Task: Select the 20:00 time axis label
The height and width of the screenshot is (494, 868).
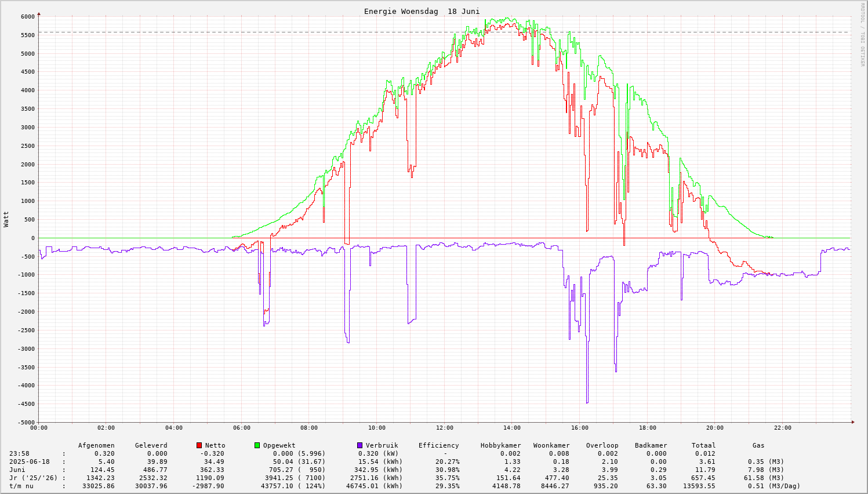Action: [715, 428]
